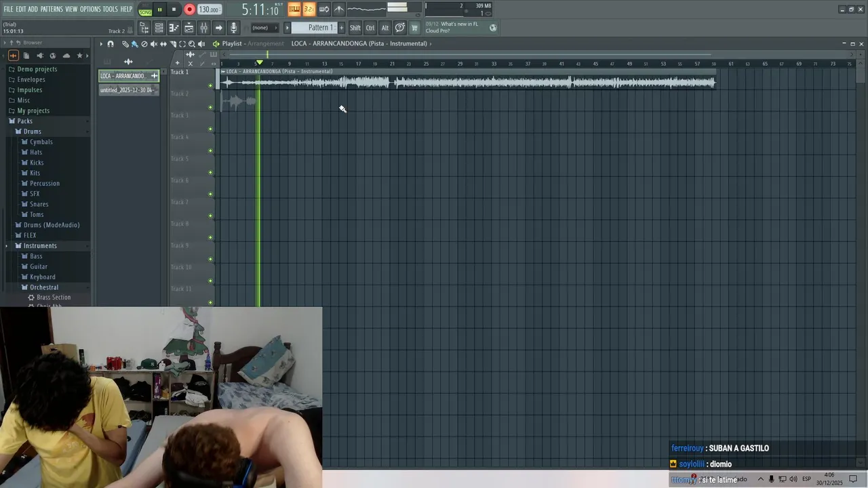This screenshot has height=488, width=868.
Task: Open the HELP menu
Action: click(127, 9)
